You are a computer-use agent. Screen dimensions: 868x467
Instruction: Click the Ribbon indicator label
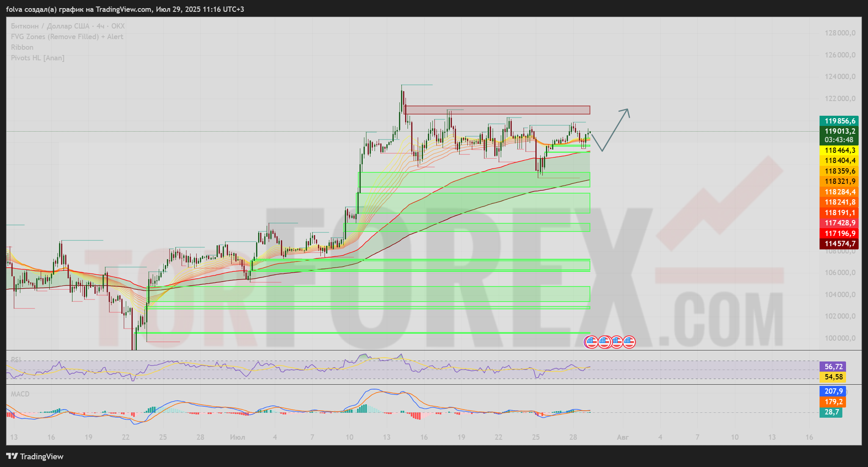pos(22,47)
